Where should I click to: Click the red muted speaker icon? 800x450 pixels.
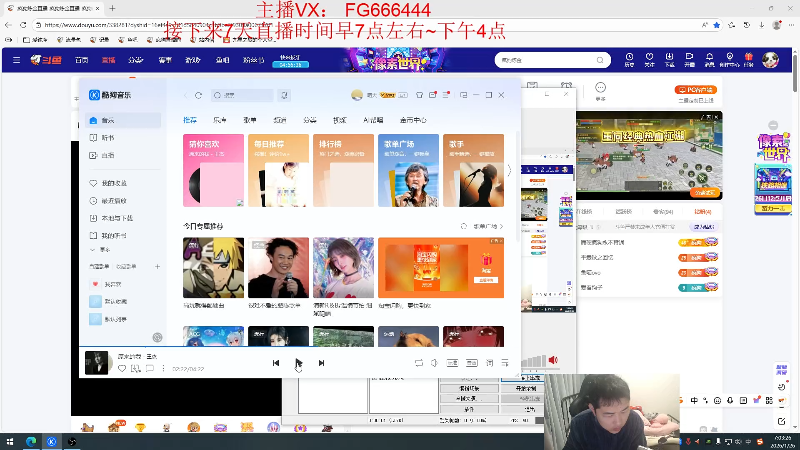coord(553,360)
